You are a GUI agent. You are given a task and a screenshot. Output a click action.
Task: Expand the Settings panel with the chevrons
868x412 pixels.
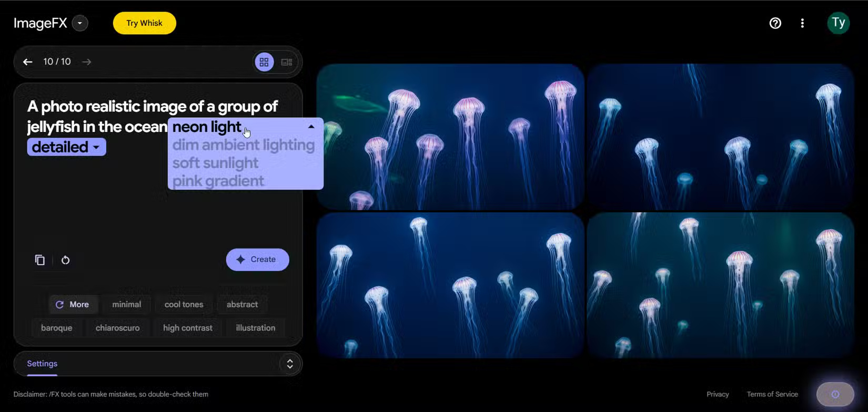[x=290, y=364]
